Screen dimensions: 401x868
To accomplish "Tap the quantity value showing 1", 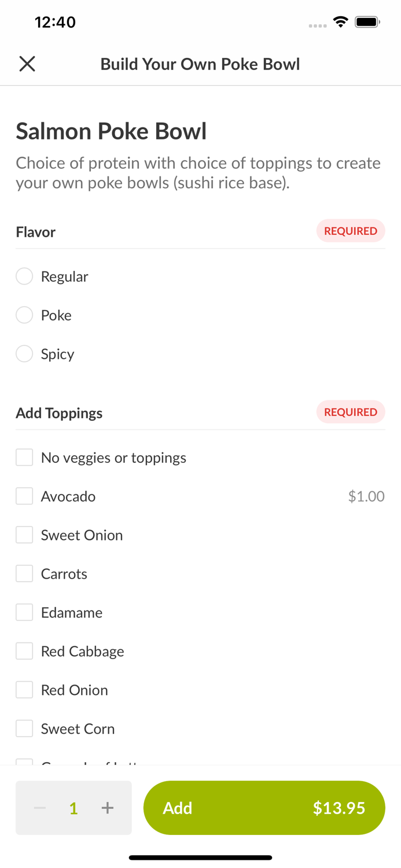I will (x=73, y=808).
